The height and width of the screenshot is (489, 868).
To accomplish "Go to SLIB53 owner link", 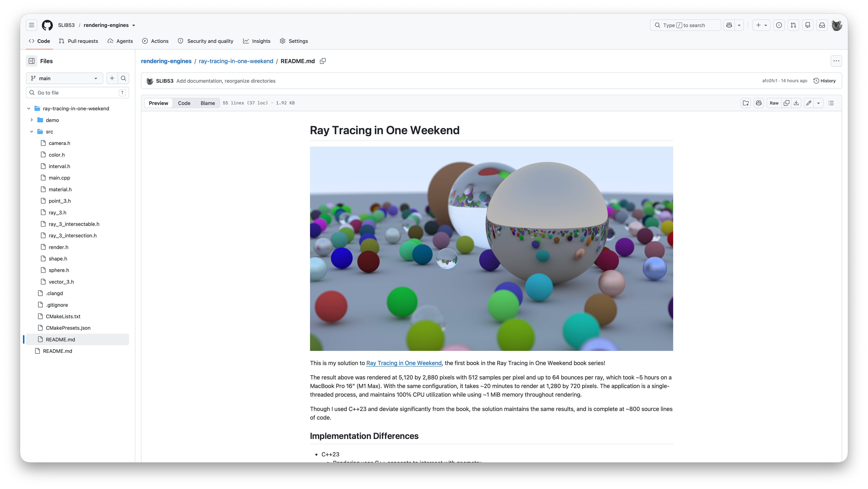I will (x=66, y=25).
